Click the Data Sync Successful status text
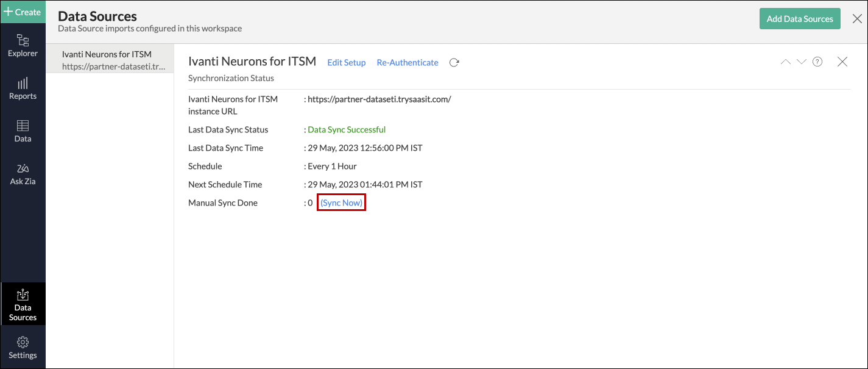This screenshot has width=868, height=369. 346,129
